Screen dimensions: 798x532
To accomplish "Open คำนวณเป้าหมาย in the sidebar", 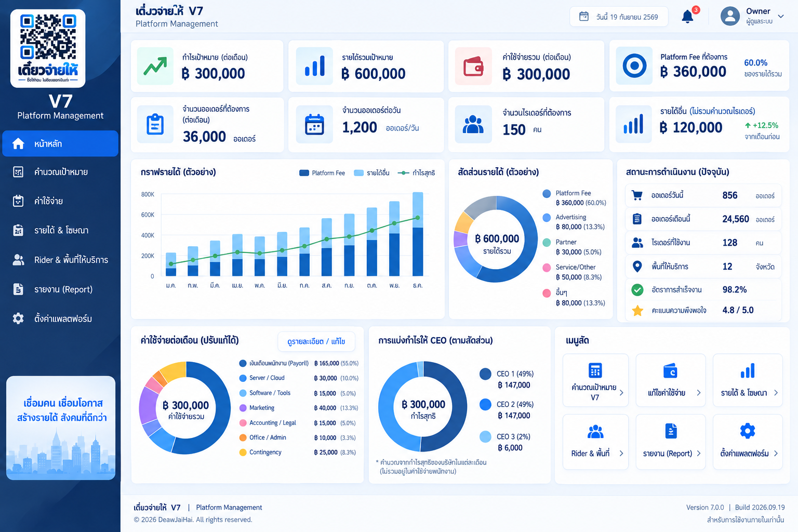I will [60, 172].
